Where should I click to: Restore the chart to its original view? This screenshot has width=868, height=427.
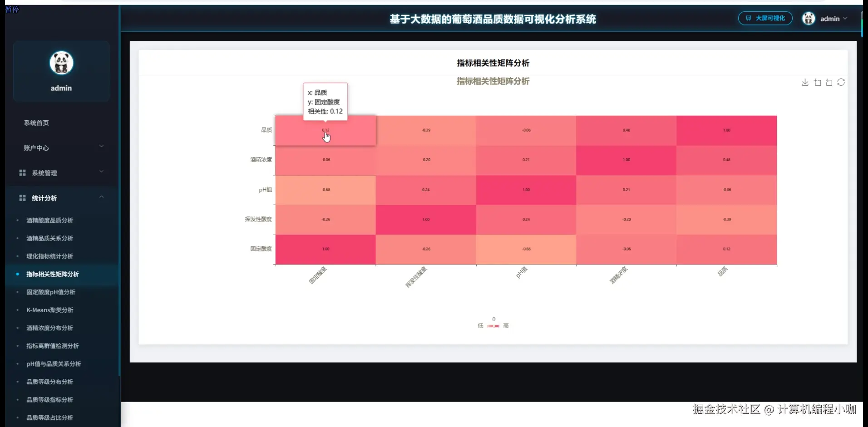pos(829,82)
